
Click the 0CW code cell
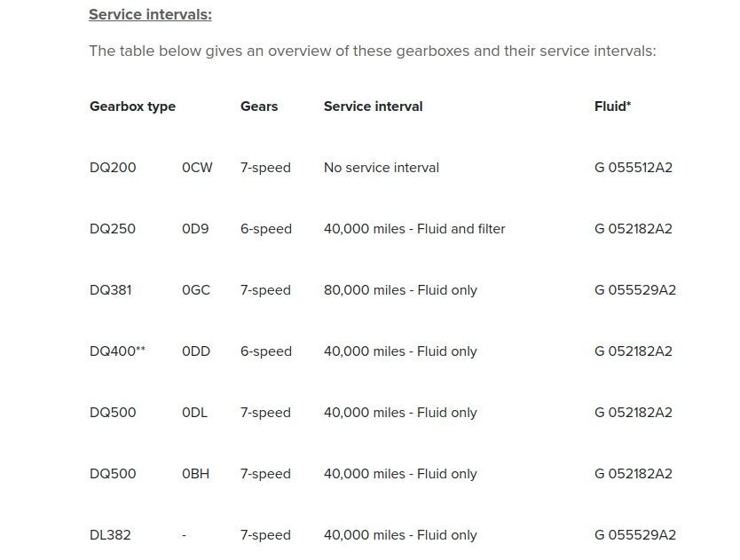[x=197, y=168]
